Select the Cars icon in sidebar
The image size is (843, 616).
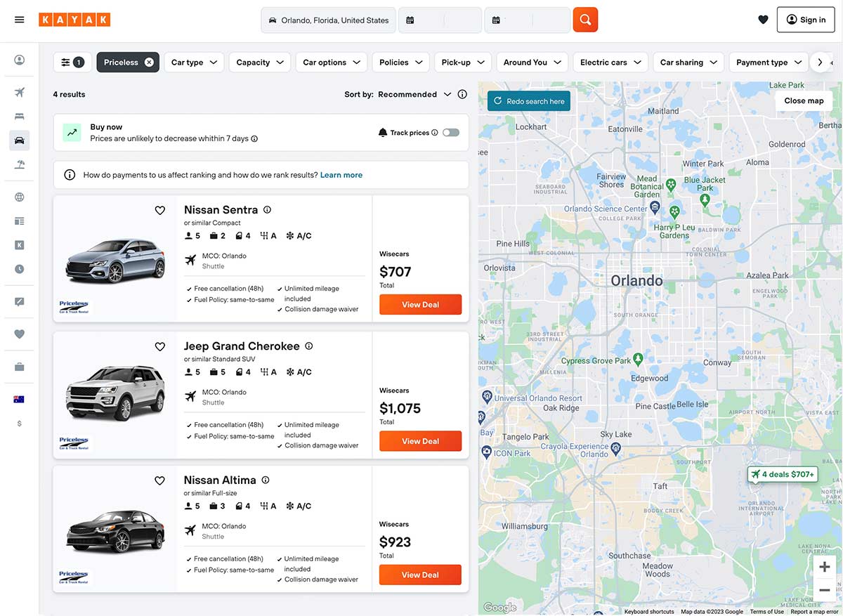click(20, 140)
